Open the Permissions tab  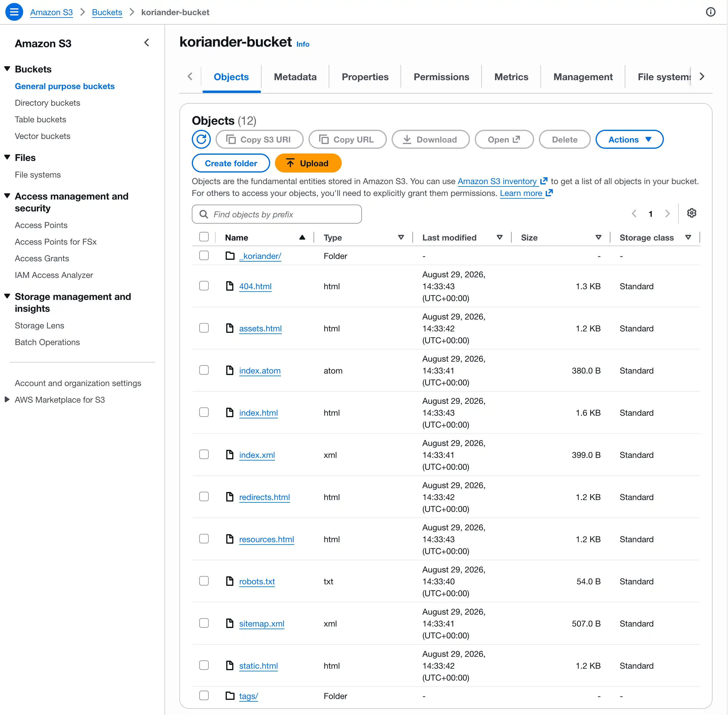(x=441, y=77)
